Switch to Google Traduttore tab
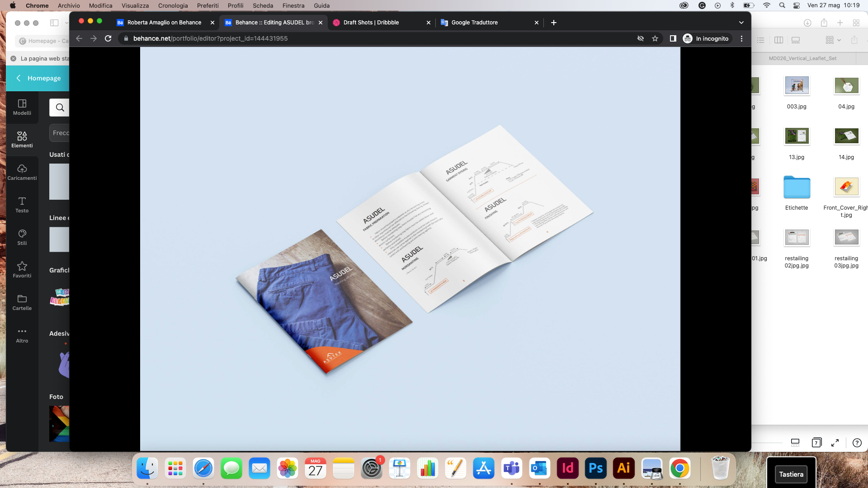This screenshot has height=488, width=868. tap(474, 23)
